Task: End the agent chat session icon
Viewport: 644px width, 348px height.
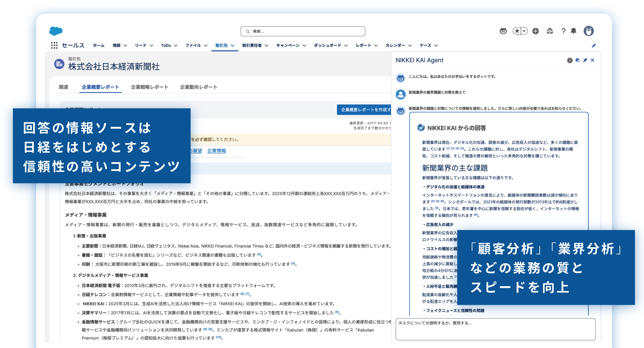Action: 577,60
